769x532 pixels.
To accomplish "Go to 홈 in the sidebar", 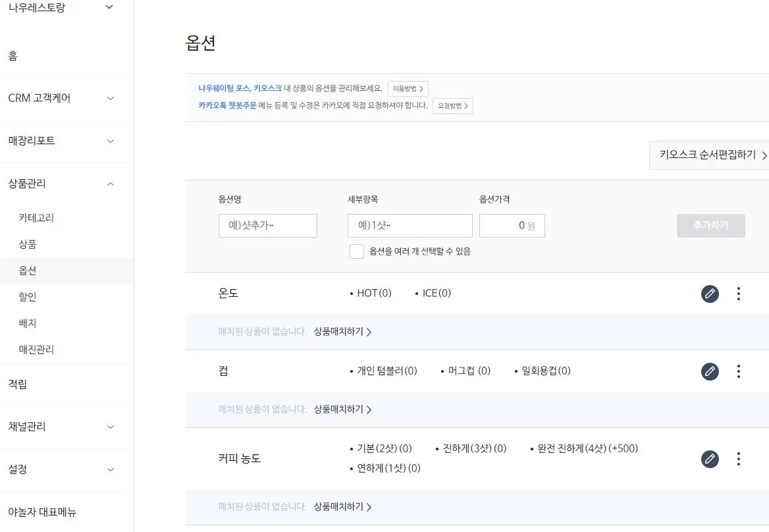I will pyautogui.click(x=13, y=56).
